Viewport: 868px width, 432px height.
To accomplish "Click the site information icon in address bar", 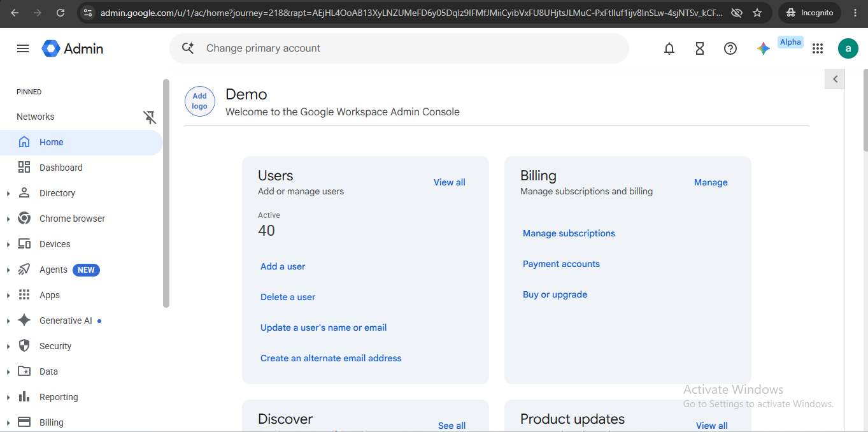I will pos(89,13).
